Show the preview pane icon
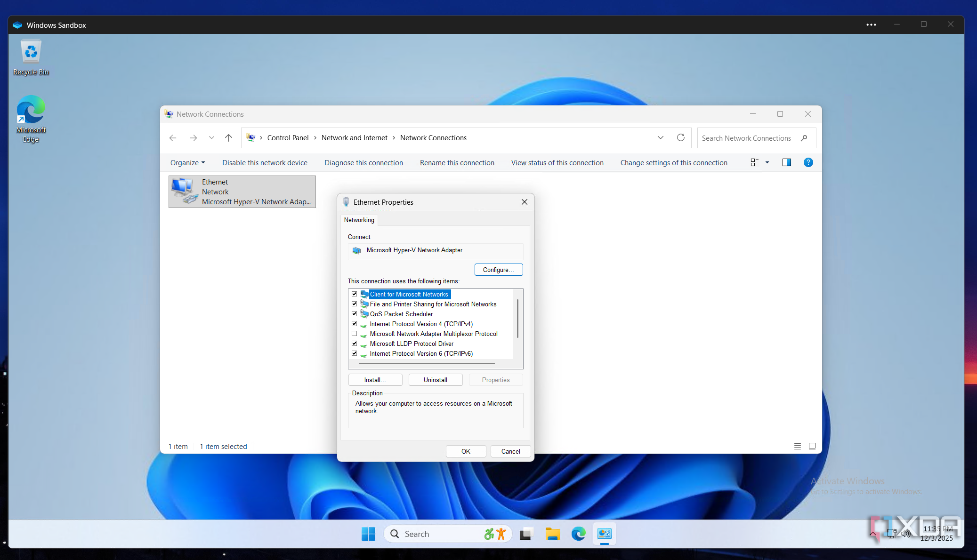Screen dimensions: 977x560 (787, 162)
